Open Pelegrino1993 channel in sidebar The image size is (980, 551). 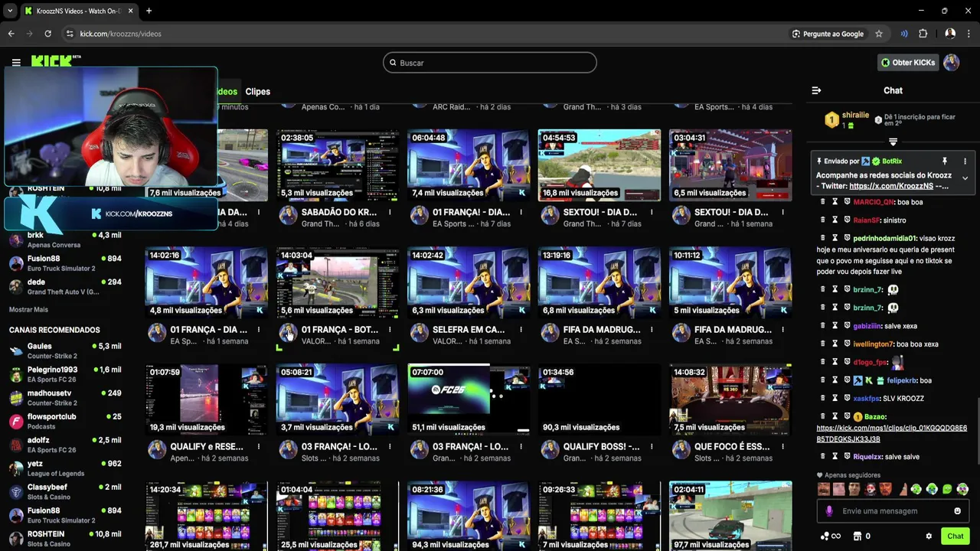[x=65, y=374]
